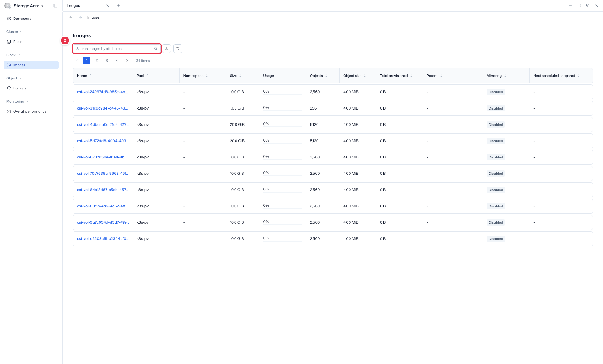Collapse the Object section
Screen dimensions: 603x364
(x=14, y=78)
